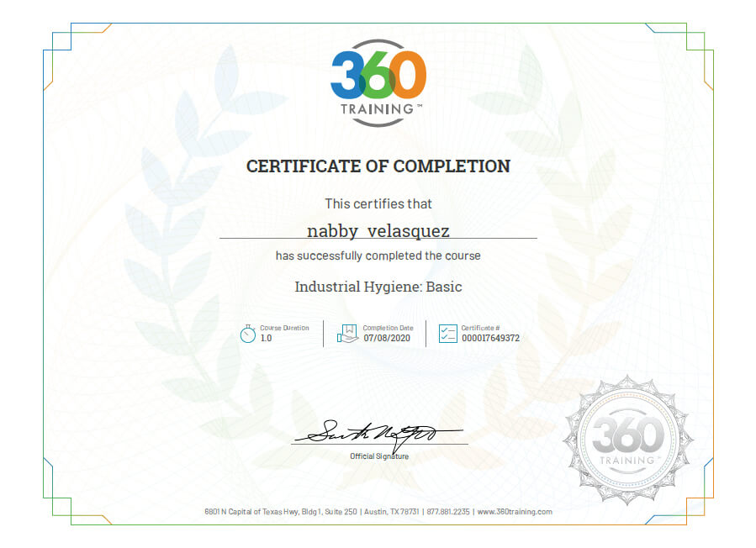This screenshot has height=548, width=756.
Task: Click the course title "Industrial Hygiene: Basic"
Action: click(378, 287)
